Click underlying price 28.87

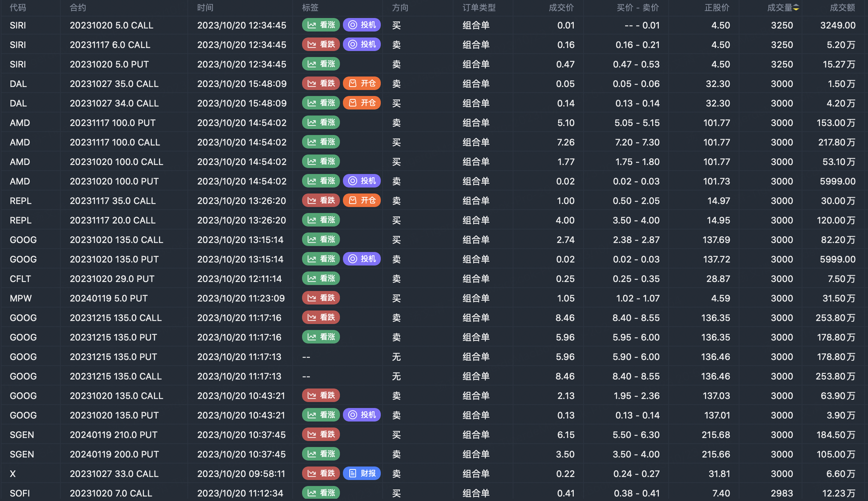718,279
